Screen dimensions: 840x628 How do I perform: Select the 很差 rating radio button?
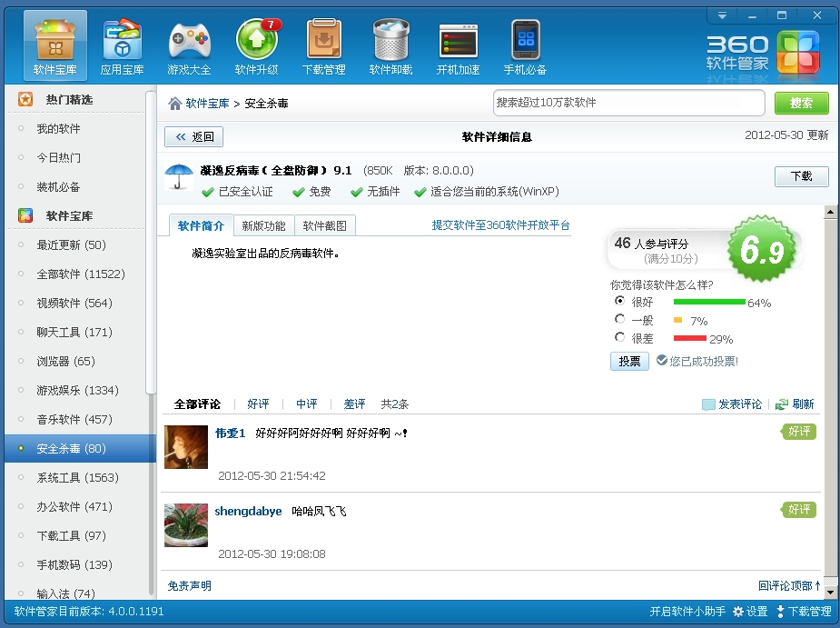tap(620, 337)
